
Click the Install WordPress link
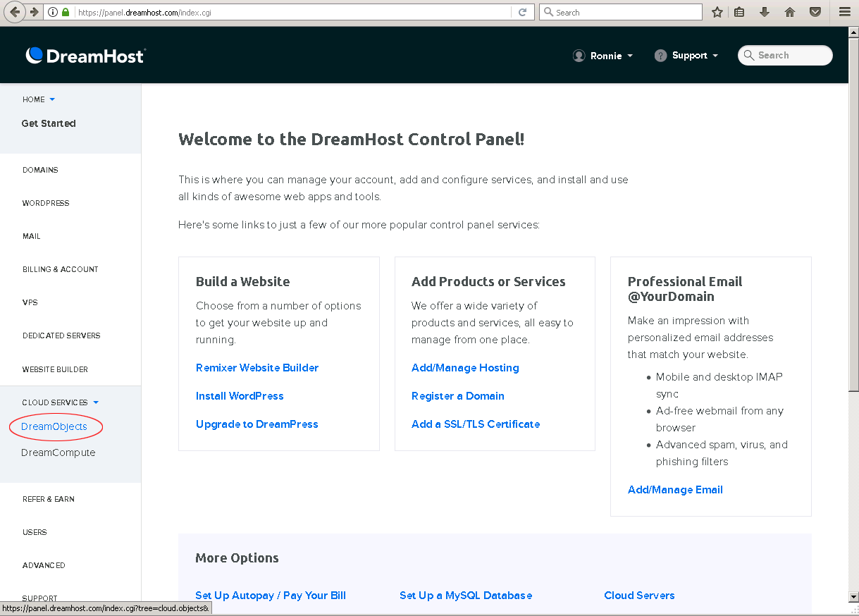tap(240, 396)
